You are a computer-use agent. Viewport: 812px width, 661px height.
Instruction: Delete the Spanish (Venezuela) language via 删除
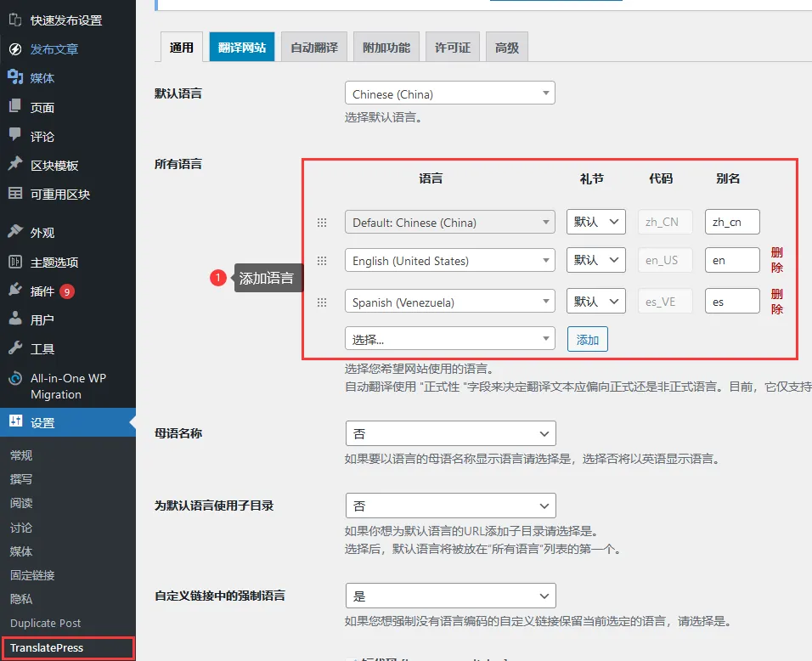click(776, 302)
